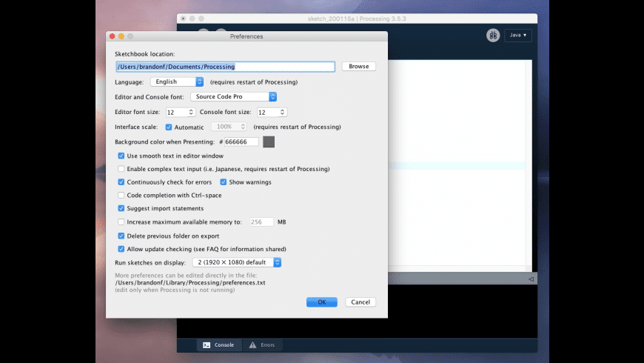Close the Preferences dialog with red button
Image resolution: width=644 pixels, height=363 pixels.
(x=112, y=36)
